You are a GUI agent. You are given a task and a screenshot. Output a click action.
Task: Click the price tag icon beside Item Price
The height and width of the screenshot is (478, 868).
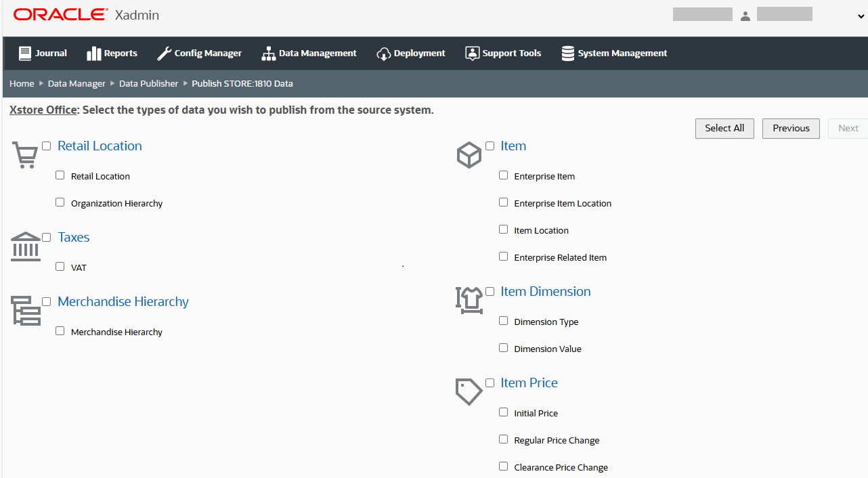pyautogui.click(x=469, y=391)
